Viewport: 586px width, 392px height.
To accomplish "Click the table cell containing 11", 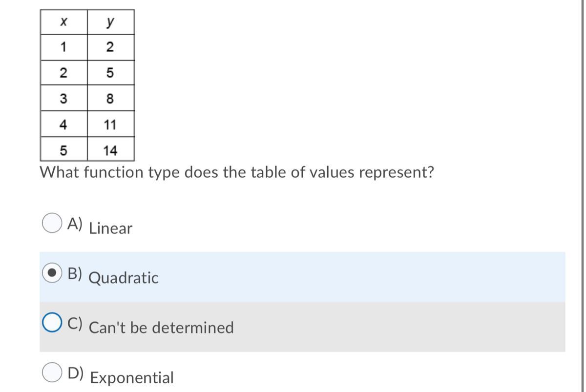I will [110, 124].
